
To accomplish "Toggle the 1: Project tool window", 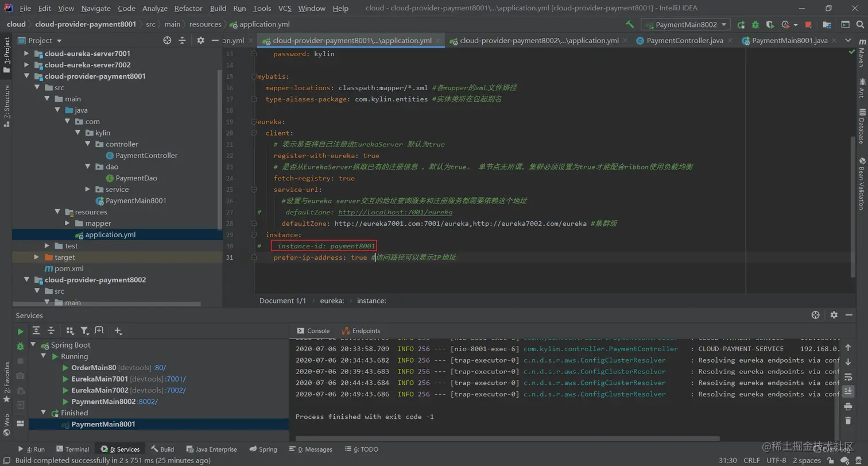I will [6, 55].
